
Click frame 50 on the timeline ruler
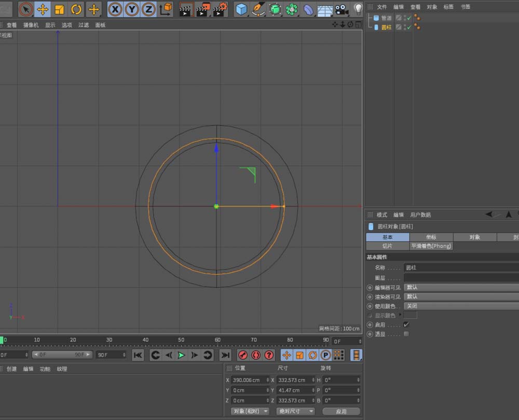click(x=181, y=340)
